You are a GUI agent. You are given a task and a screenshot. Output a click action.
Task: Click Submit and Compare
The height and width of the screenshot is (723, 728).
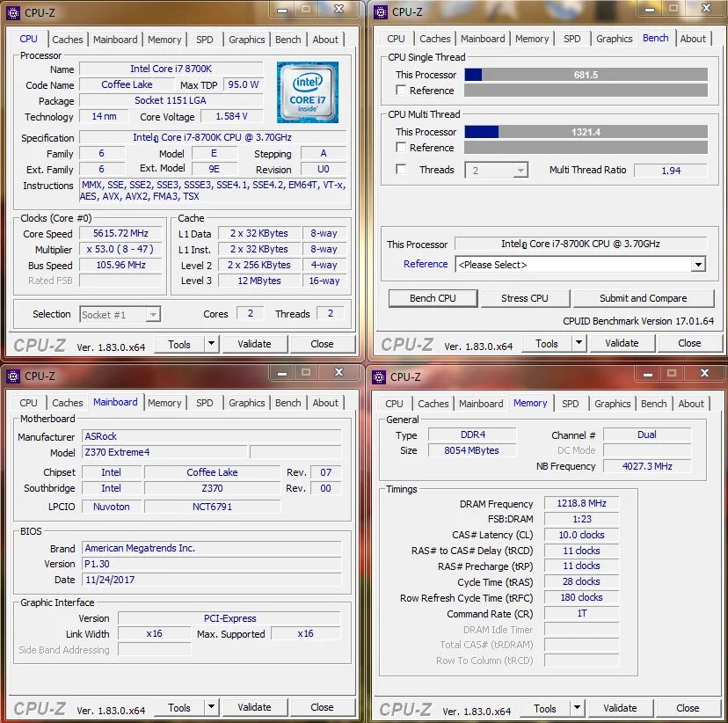pos(643,298)
